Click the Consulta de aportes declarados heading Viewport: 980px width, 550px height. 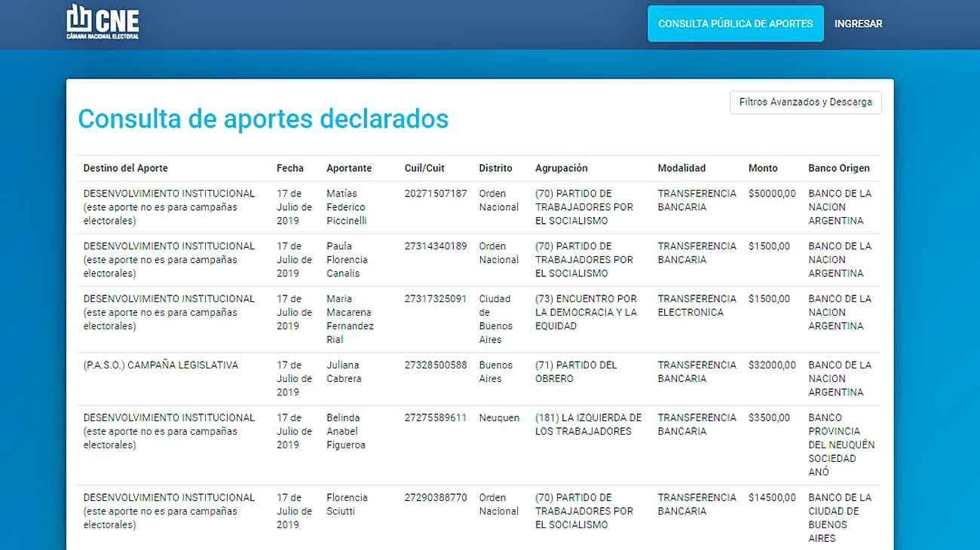point(263,119)
